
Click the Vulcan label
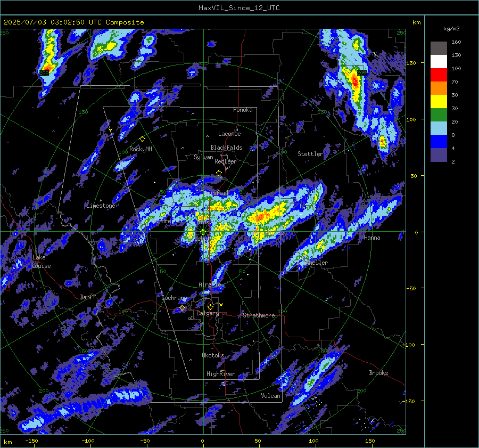[x=270, y=396]
